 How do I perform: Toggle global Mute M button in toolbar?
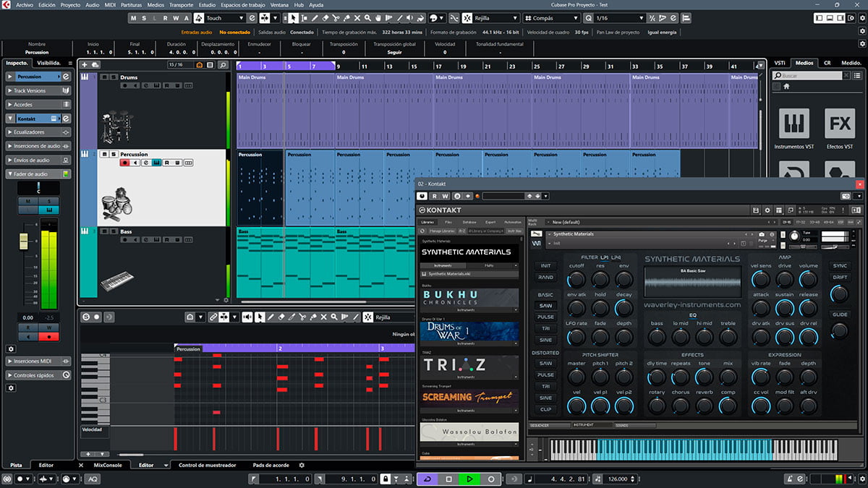coord(134,18)
